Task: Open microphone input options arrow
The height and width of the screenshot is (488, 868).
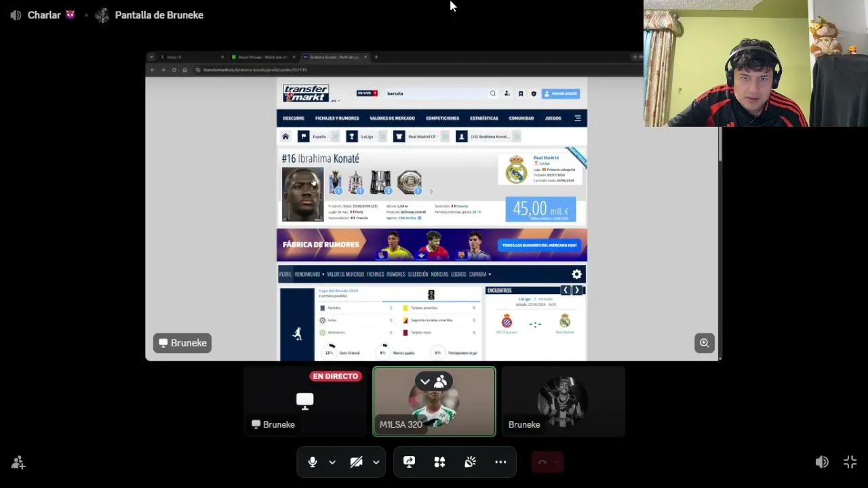Action: pyautogui.click(x=332, y=462)
